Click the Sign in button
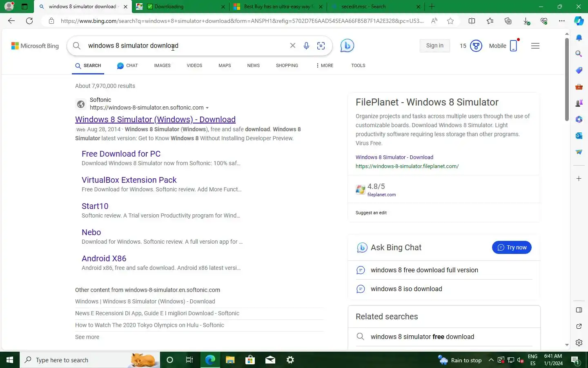This screenshot has height=368, width=588. 434,46
